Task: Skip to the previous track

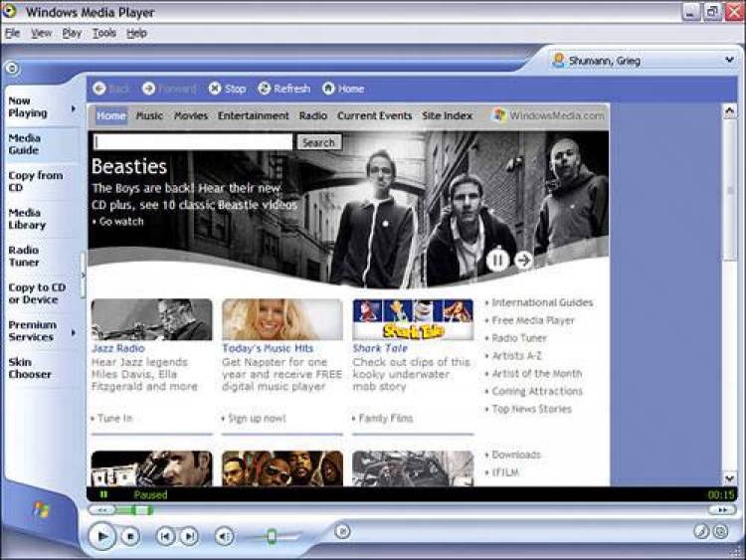Action: pos(165,537)
